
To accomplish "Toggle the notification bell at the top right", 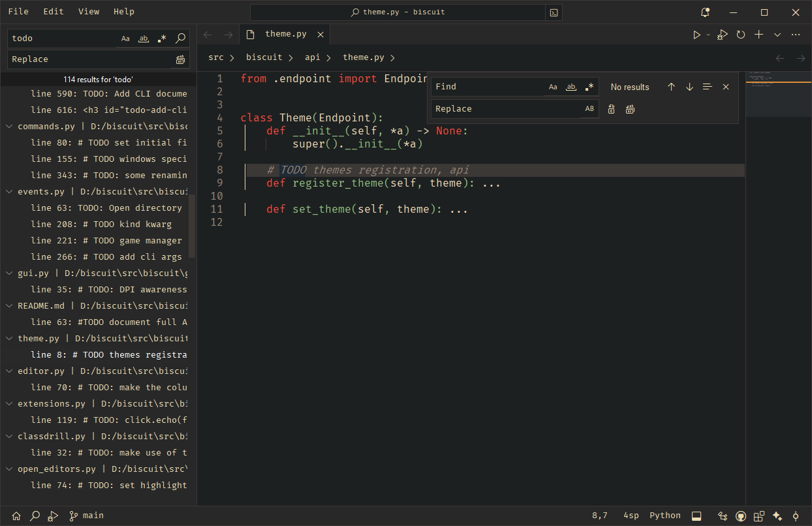I will click(x=704, y=12).
